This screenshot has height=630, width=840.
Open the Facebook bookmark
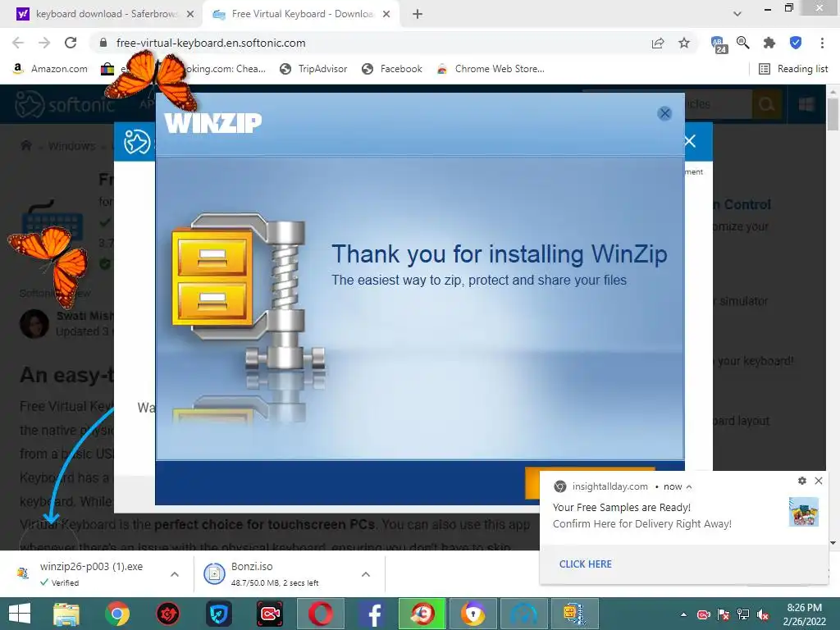point(391,69)
